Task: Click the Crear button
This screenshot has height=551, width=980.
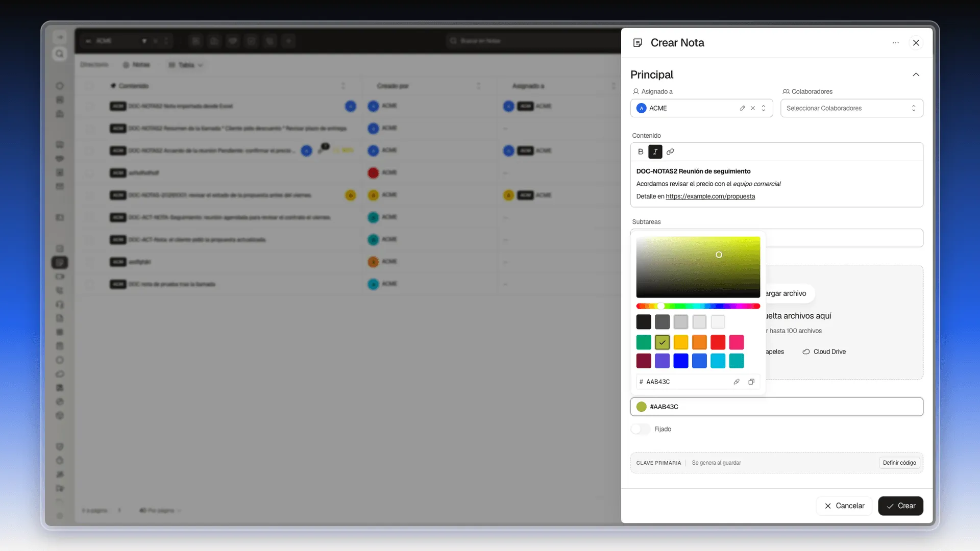Action: [900, 506]
